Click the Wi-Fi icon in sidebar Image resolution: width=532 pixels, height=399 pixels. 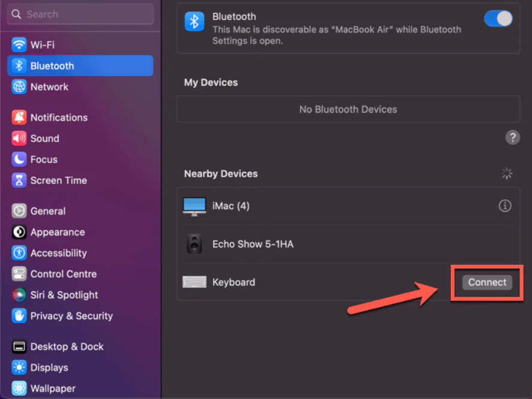click(19, 45)
